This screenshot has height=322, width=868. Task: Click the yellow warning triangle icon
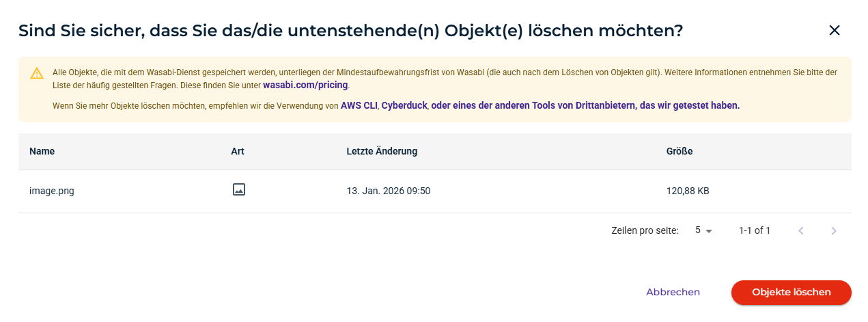[37, 74]
